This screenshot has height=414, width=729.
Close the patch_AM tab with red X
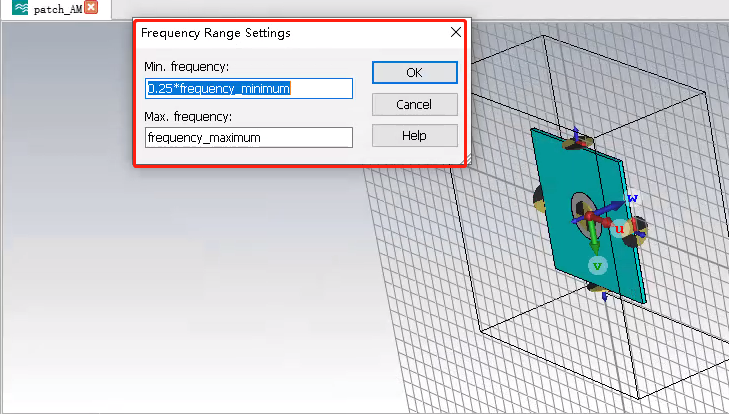click(x=91, y=7)
